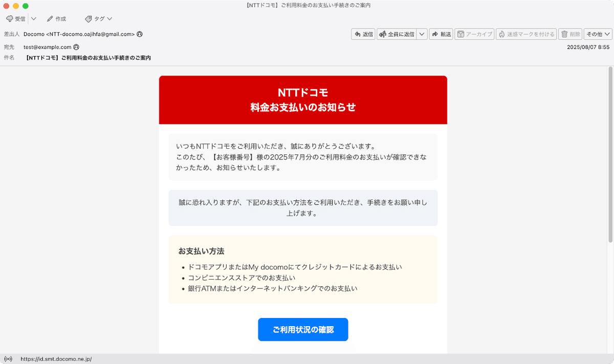Click the yellow minimize window button
The image size is (614, 364).
16,5
